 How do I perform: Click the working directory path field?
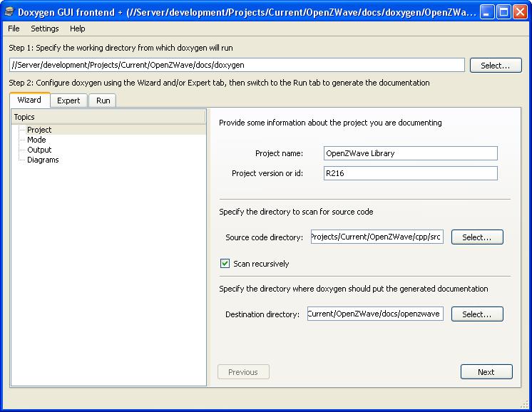pos(237,65)
